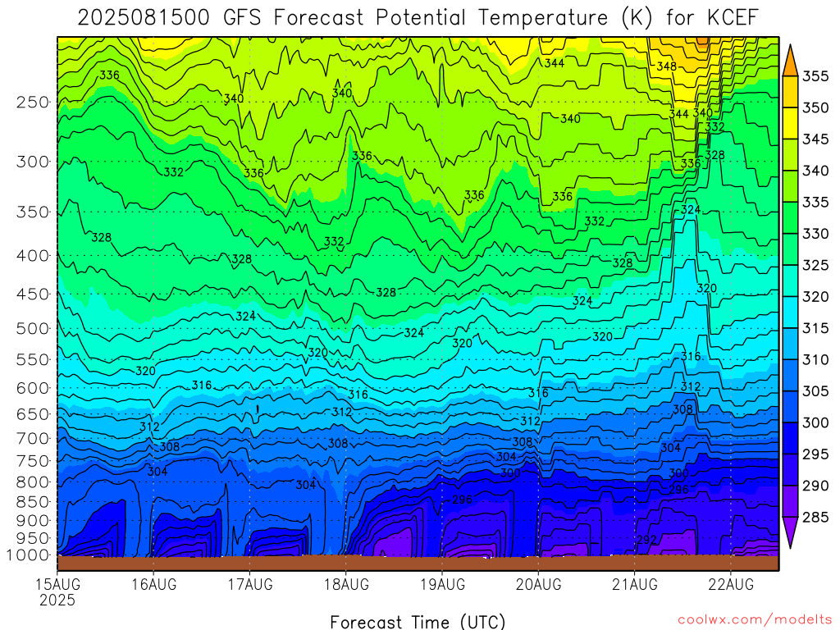
Task: Select the 19AUG date label
Action: [443, 584]
